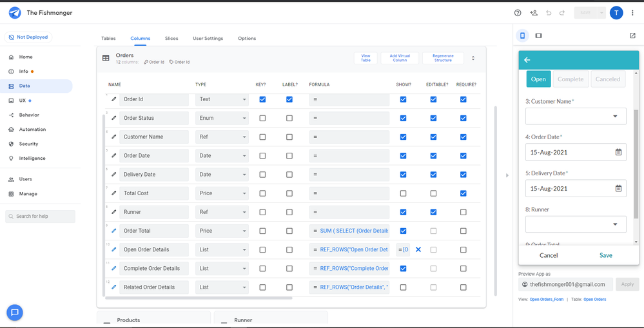Open the user avatar T menu
This screenshot has height=328, width=644.
pyautogui.click(x=616, y=13)
